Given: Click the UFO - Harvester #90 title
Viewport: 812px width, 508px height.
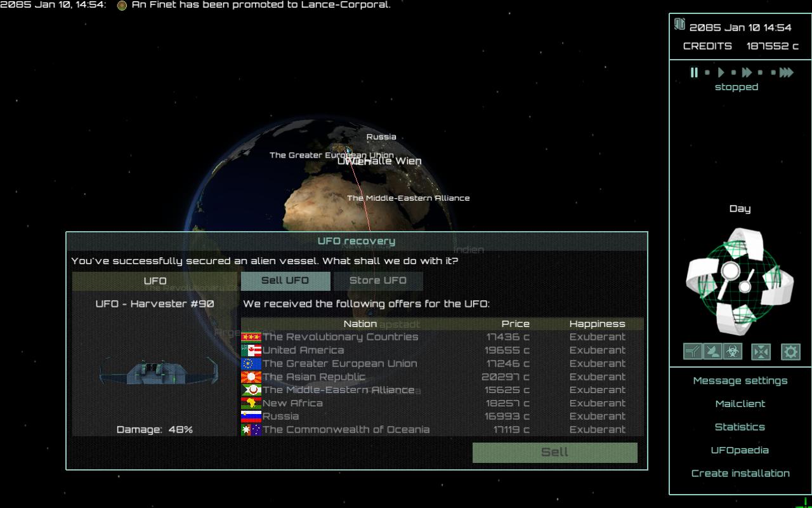Looking at the screenshot, I should 155,304.
